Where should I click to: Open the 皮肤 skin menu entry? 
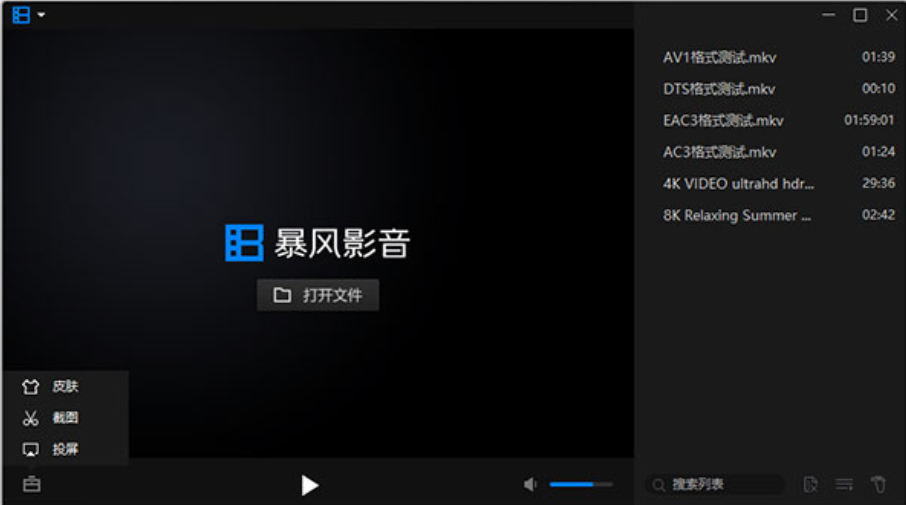pos(65,387)
